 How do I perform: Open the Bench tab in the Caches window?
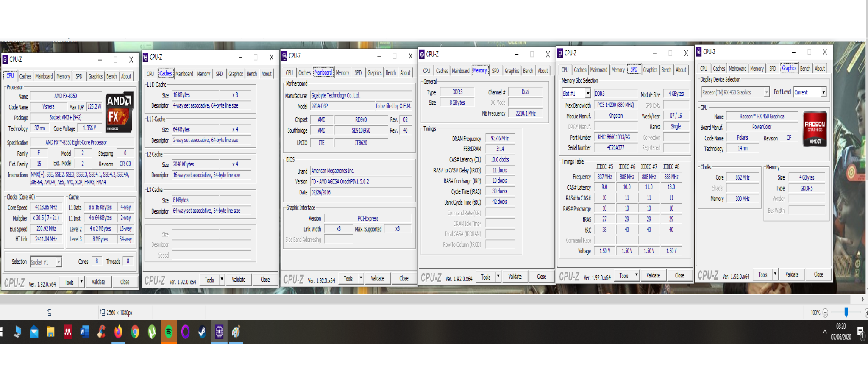click(252, 74)
